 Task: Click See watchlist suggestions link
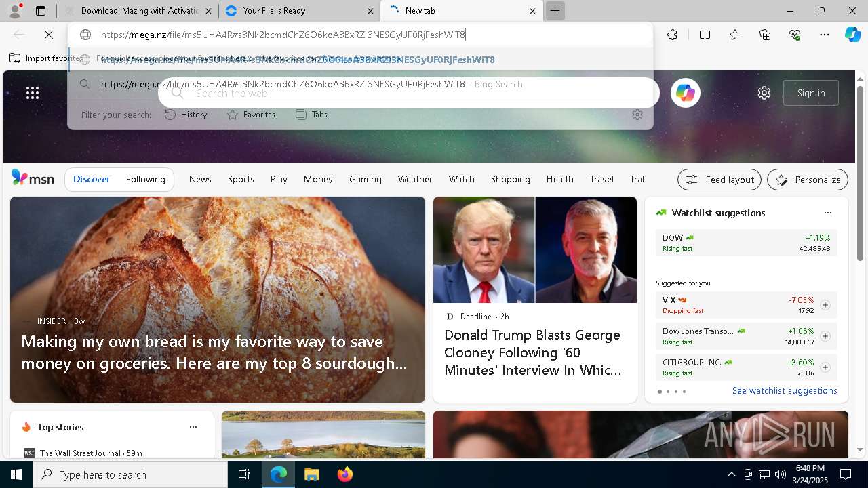point(785,390)
